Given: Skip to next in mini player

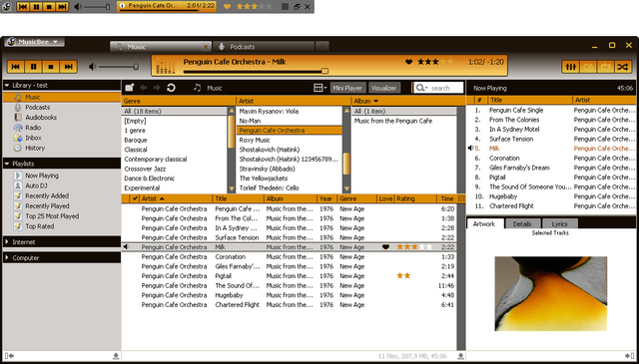Looking at the screenshot, I should 62,7.
